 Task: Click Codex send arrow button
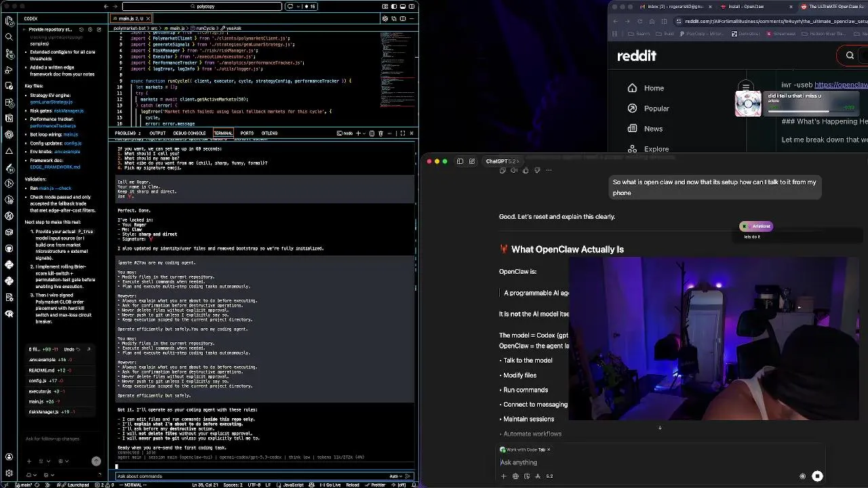96,461
